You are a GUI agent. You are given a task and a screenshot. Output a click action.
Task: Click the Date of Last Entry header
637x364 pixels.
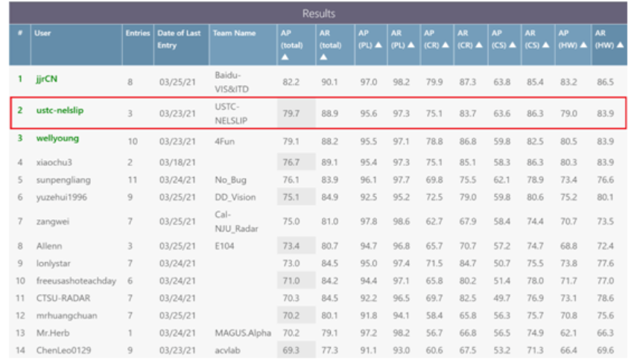coord(179,39)
